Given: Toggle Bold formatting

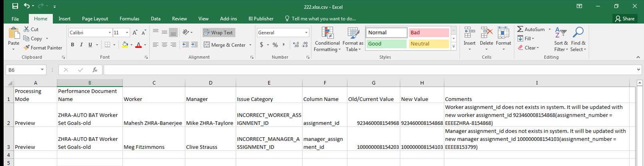Looking at the screenshot, I should (72, 45).
